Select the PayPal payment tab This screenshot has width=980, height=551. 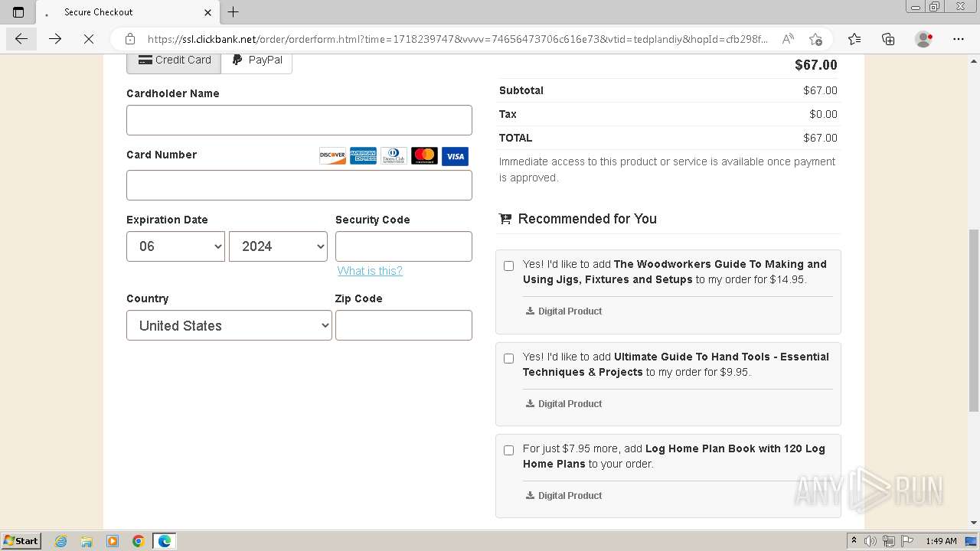tap(256, 60)
